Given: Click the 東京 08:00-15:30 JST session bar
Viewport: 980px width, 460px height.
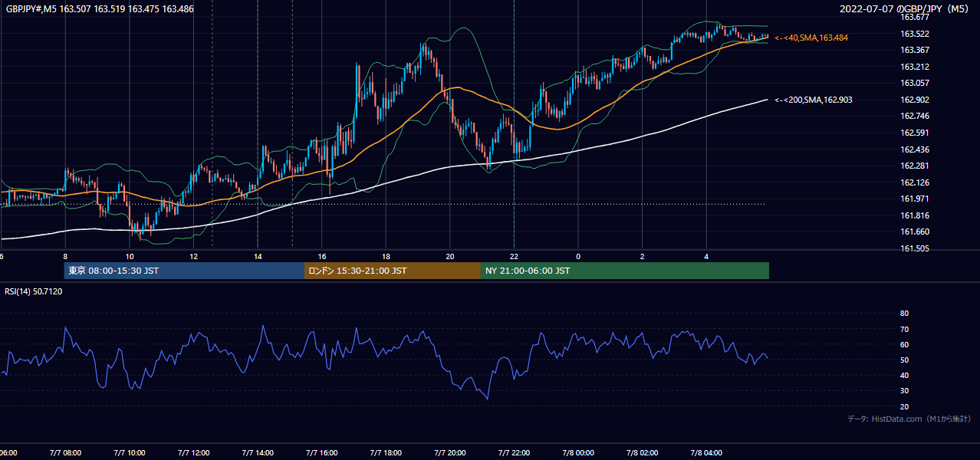Looking at the screenshot, I should (184, 271).
